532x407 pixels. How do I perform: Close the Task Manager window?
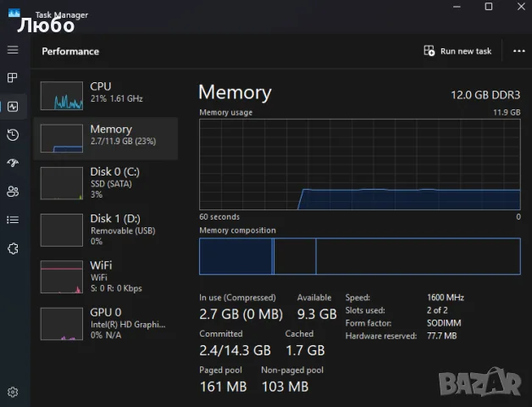coord(521,7)
